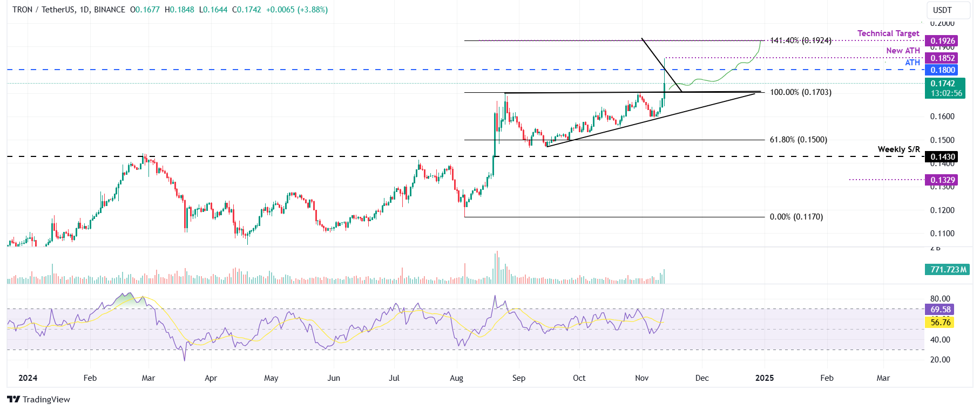Image resolution: width=980 pixels, height=411 pixels.
Task: Click the TradingView logo
Action: tap(38, 399)
